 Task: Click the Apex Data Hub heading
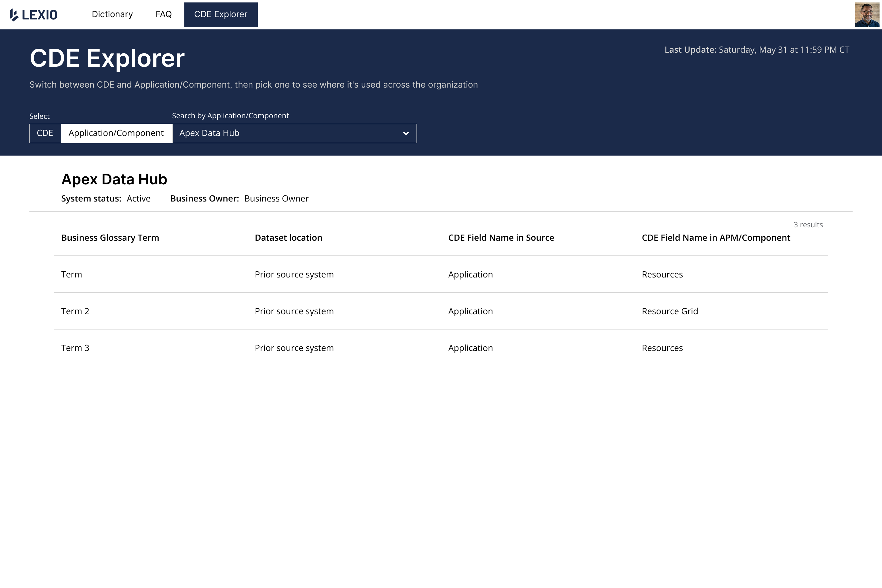click(114, 179)
